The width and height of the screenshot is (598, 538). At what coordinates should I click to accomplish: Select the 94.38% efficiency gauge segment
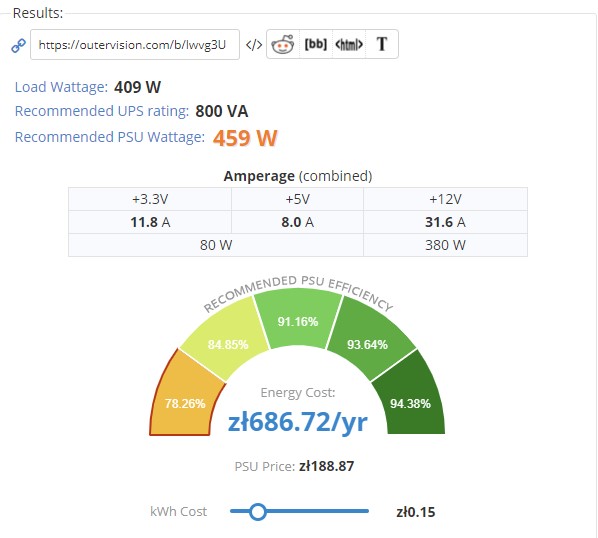point(411,397)
